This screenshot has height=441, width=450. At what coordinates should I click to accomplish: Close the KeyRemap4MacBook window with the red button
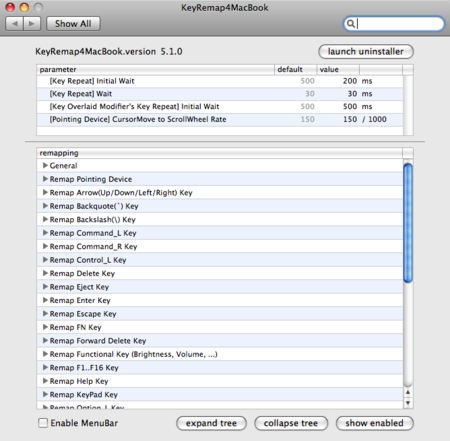click(10, 7)
